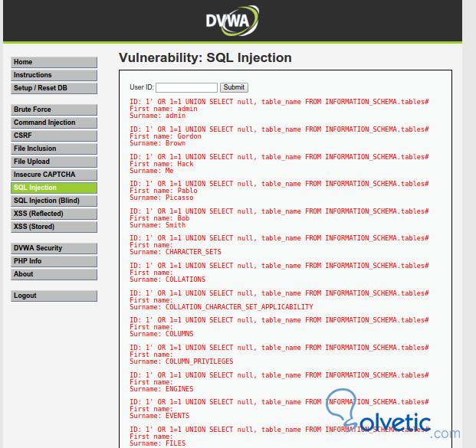Click the ID query line above ENGINES
476x448 pixels.
click(x=279, y=375)
